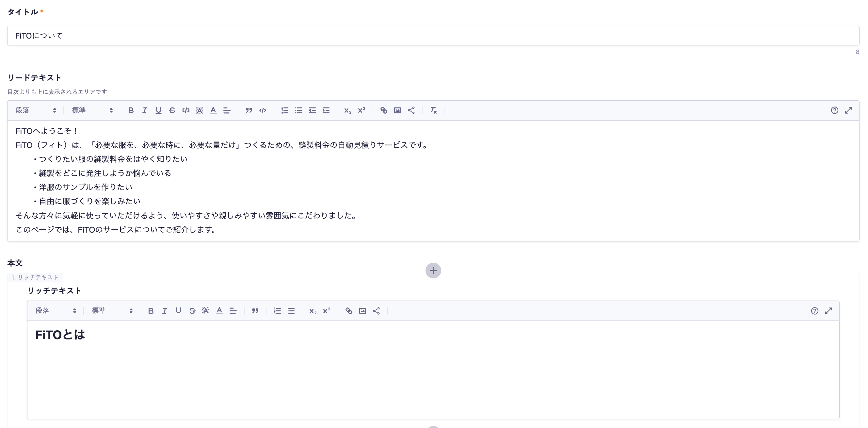This screenshot has width=868, height=428.
Task: Insert bullet list in lead text toolbar
Action: click(x=298, y=110)
